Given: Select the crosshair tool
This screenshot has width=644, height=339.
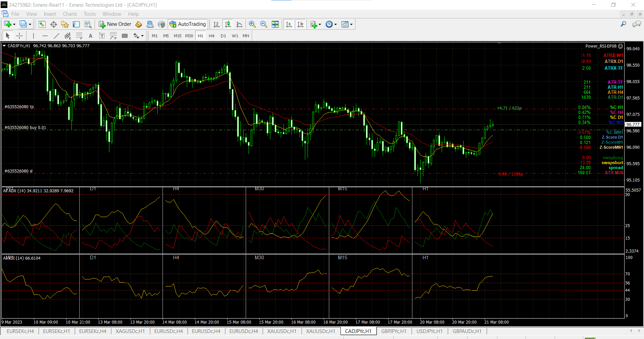Looking at the screenshot, I should tap(19, 36).
